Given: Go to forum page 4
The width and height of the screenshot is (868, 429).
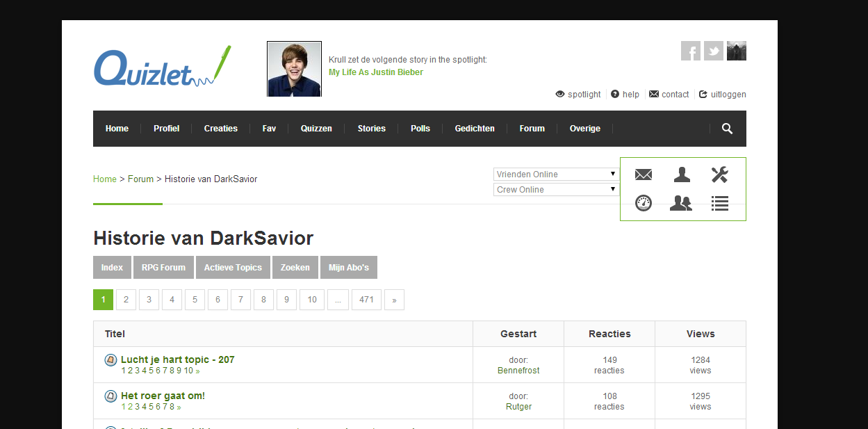Looking at the screenshot, I should [172, 300].
